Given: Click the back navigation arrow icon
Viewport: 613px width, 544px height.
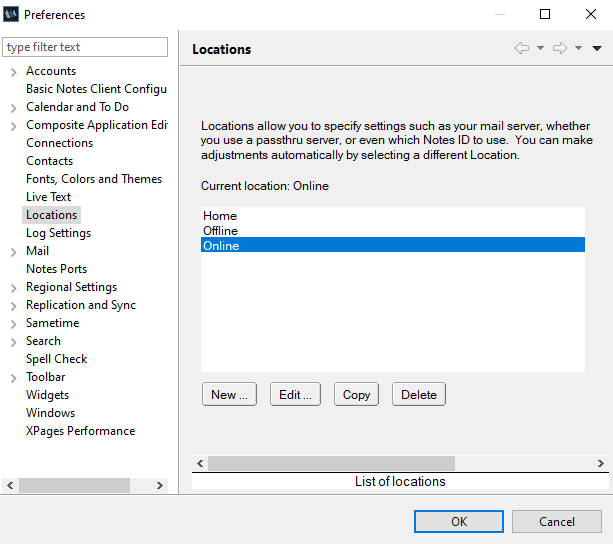Looking at the screenshot, I should tap(521, 48).
